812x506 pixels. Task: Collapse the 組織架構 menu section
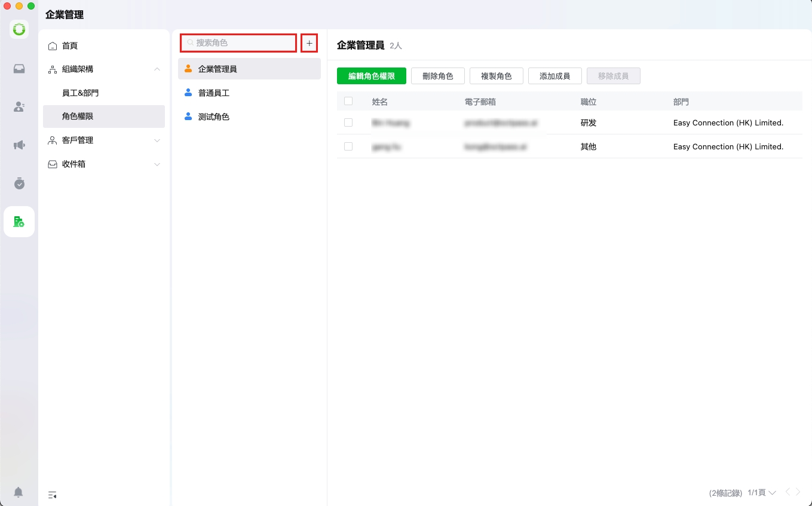point(157,69)
